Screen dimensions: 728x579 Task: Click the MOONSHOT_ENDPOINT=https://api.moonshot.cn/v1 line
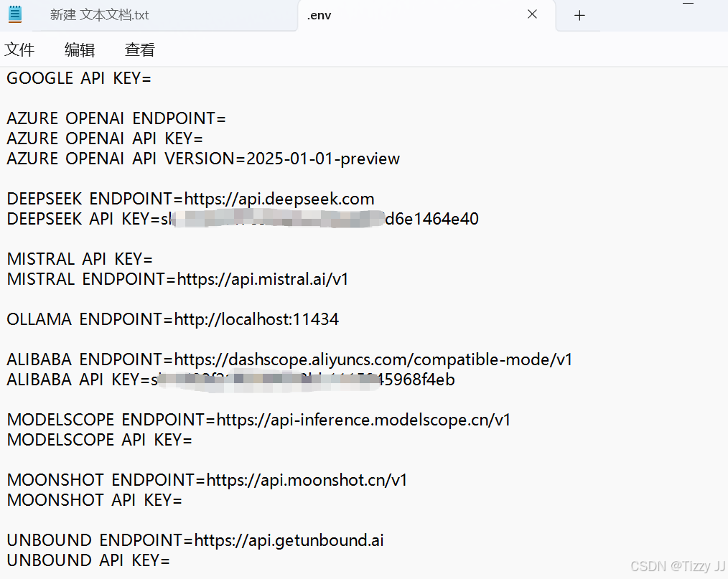[x=207, y=480]
